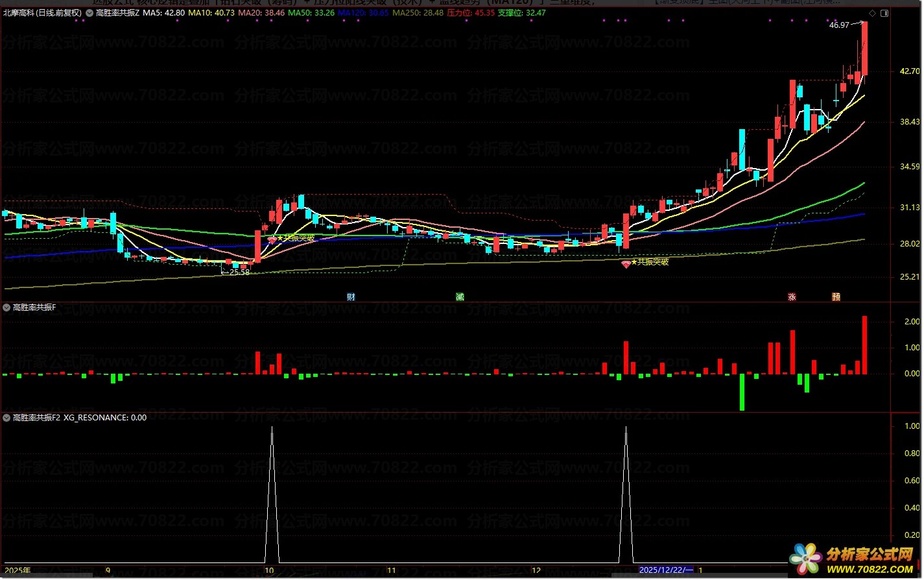Click the 预 event marker icon

point(836,297)
